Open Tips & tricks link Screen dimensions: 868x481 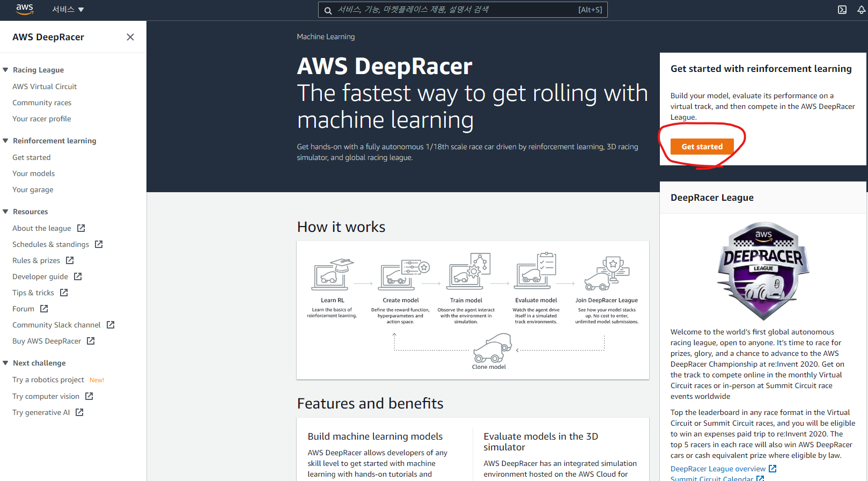point(33,293)
